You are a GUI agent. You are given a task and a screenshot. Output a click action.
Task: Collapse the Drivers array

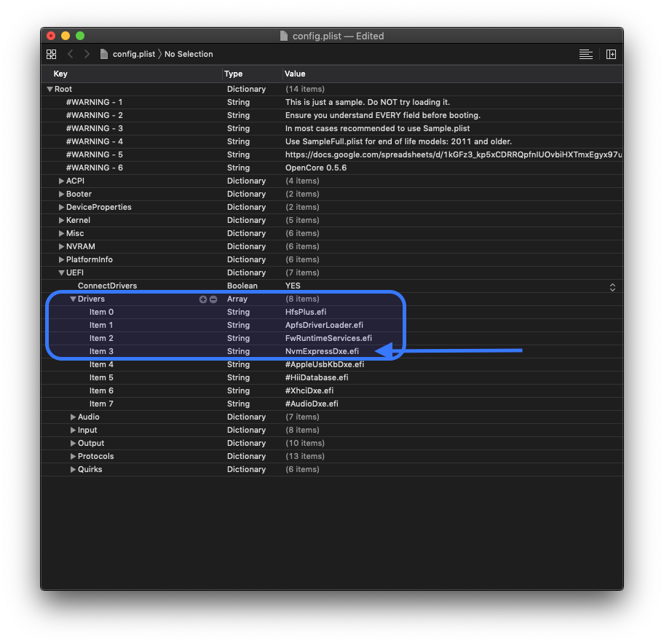pyautogui.click(x=73, y=299)
